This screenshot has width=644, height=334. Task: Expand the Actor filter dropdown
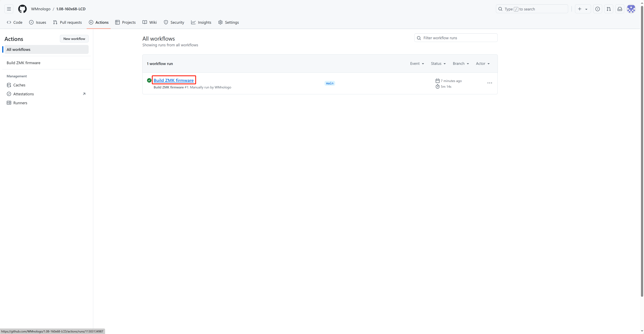(x=483, y=64)
